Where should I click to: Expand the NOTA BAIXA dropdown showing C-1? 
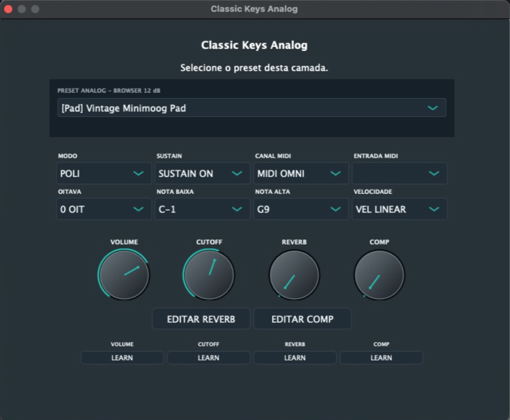pos(202,209)
